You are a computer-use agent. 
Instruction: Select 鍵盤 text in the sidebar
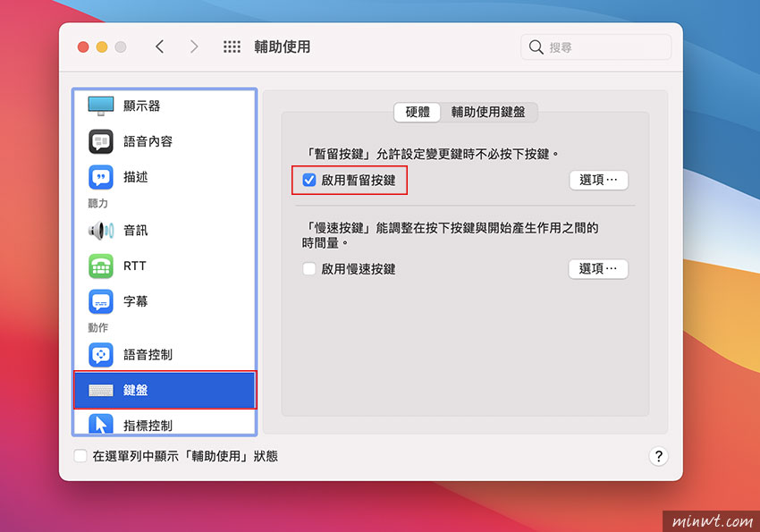click(135, 390)
